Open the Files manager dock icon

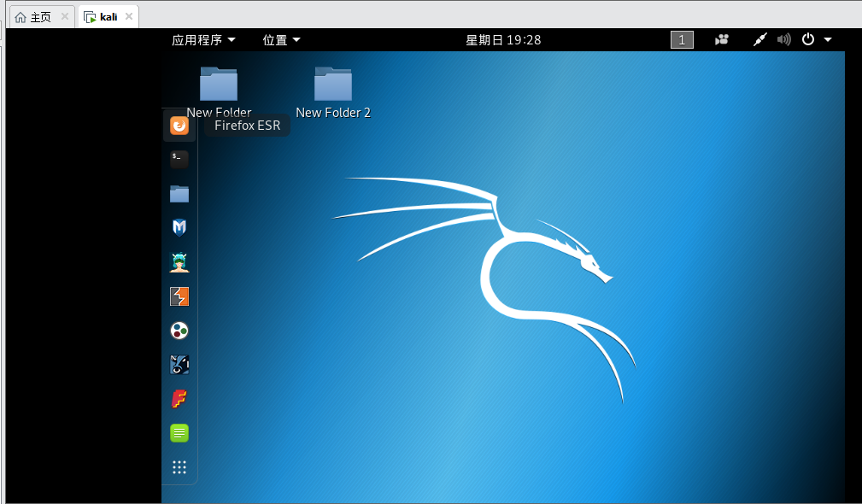point(179,193)
